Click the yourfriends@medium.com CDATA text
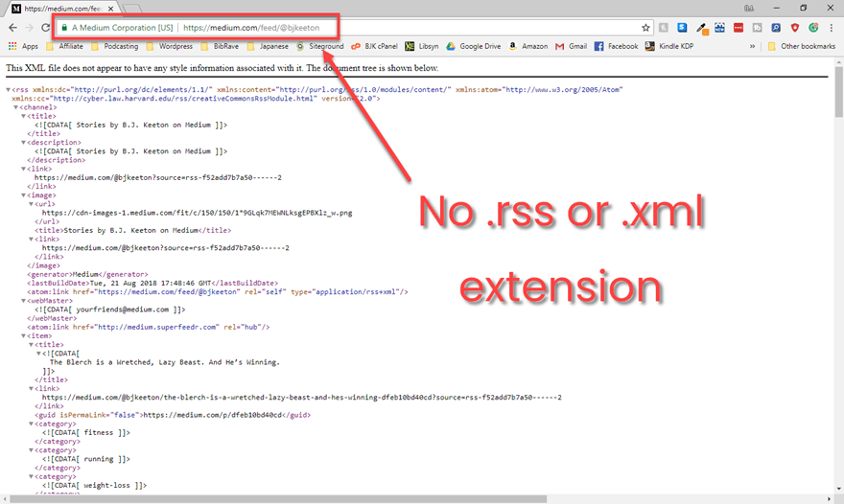The height and width of the screenshot is (504, 844). [x=109, y=309]
